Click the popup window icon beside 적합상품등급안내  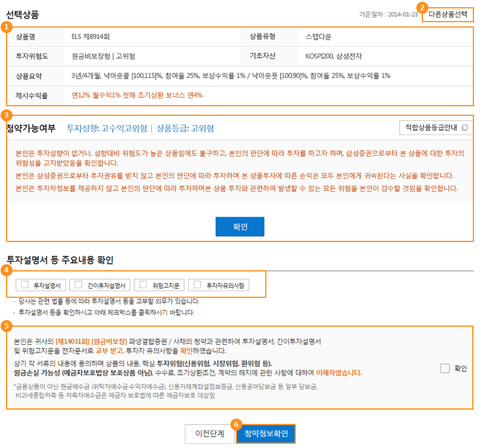464,127
